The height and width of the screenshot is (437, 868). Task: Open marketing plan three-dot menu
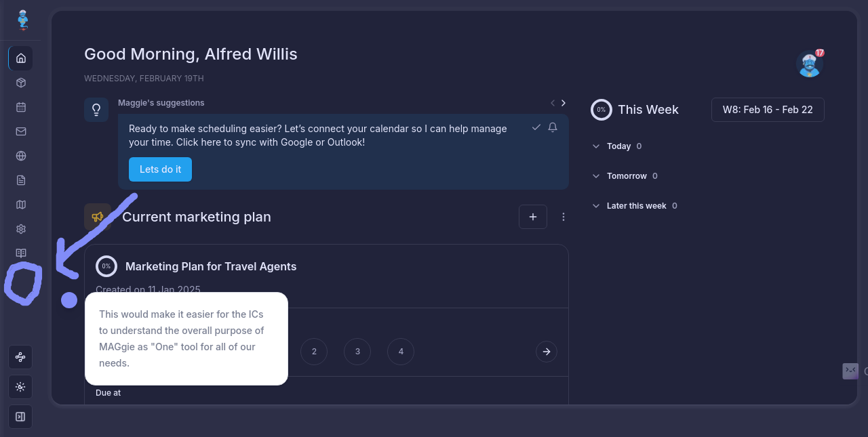pyautogui.click(x=564, y=217)
